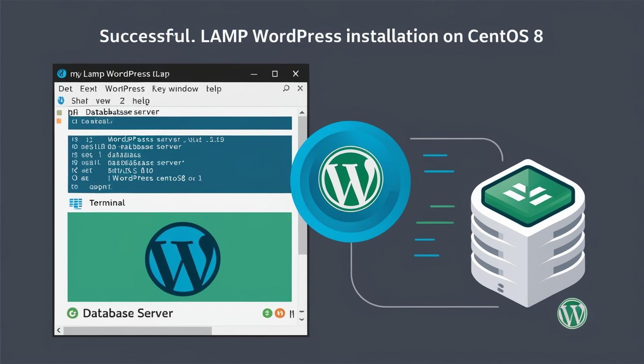Click the app logo in the title bar
Screen dimensions: 644x364
(x=62, y=74)
